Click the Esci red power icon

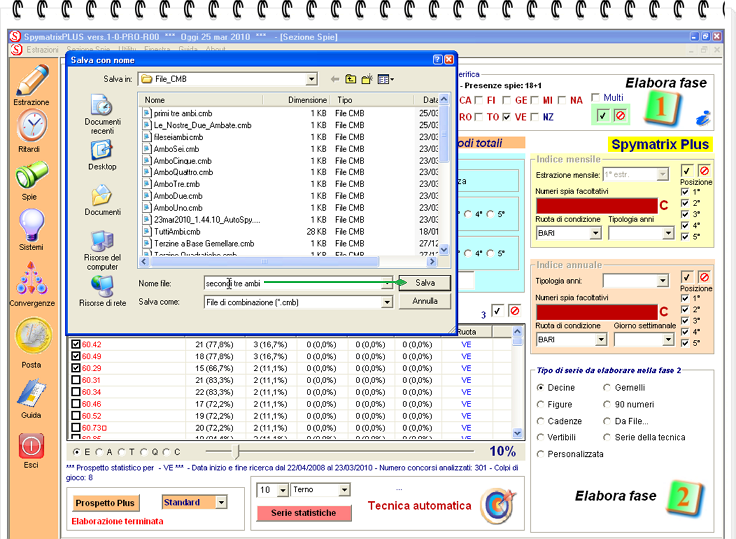(32, 446)
